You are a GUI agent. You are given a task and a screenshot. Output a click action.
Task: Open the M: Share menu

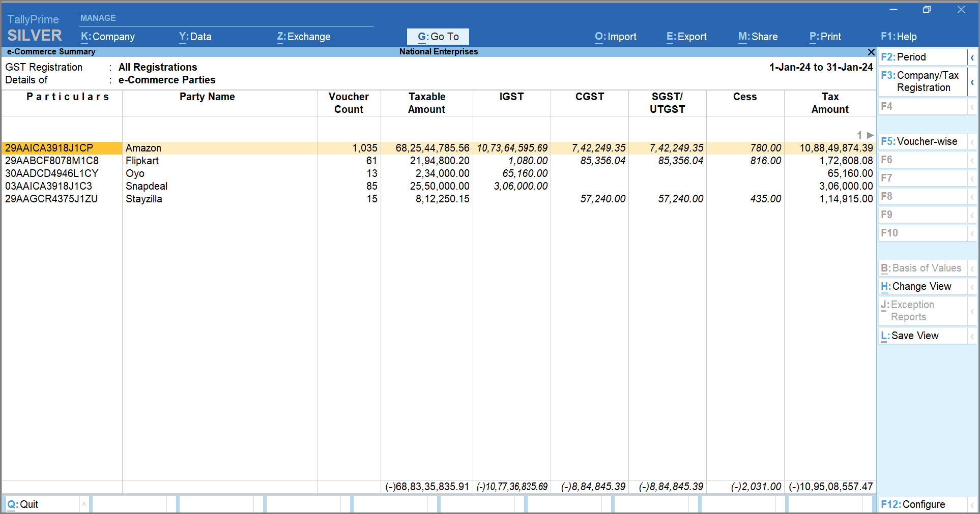pos(758,37)
